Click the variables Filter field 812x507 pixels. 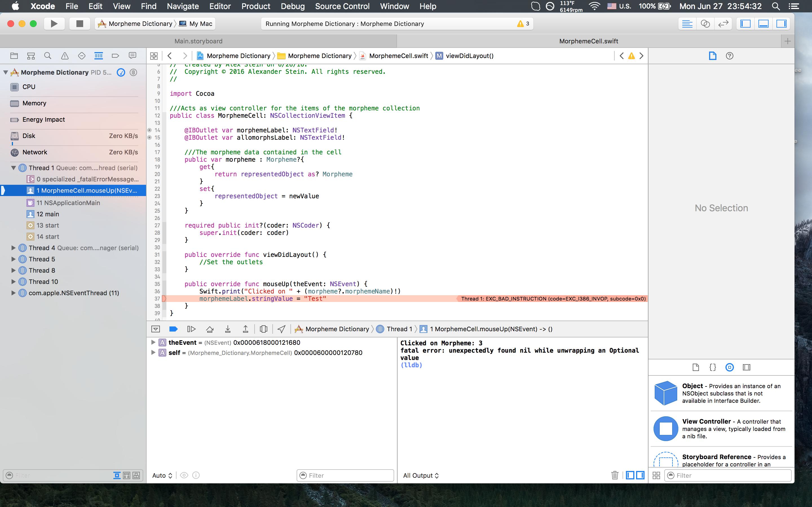coord(346,475)
